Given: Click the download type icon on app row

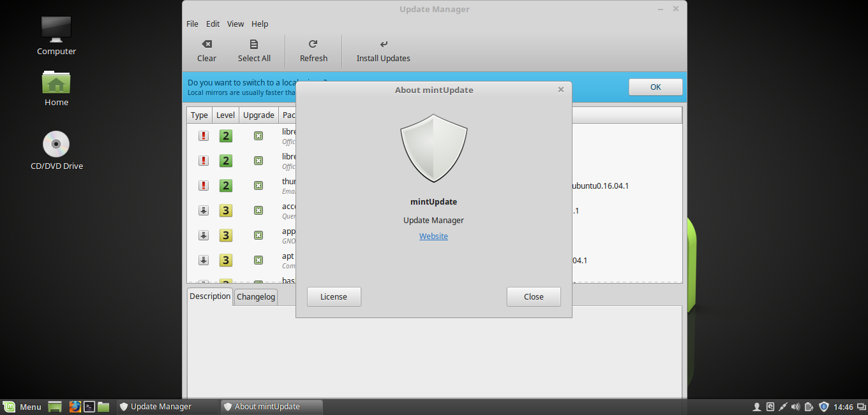Looking at the screenshot, I should 204,235.
